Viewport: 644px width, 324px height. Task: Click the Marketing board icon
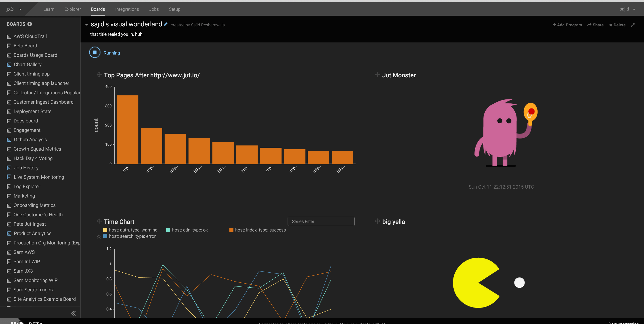coord(9,196)
